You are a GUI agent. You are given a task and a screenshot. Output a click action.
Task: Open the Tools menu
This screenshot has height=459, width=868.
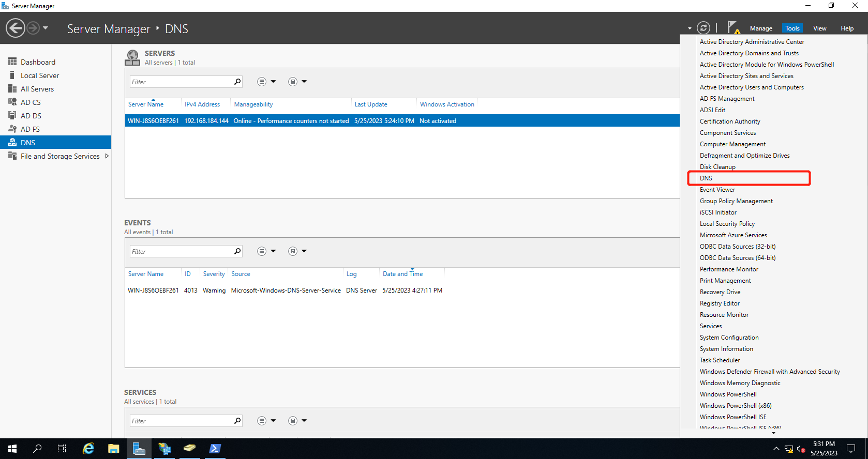(x=792, y=28)
